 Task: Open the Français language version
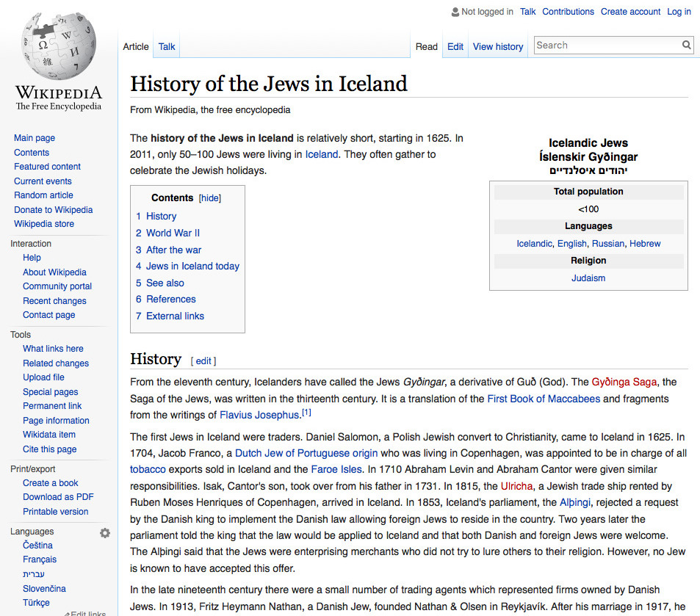click(x=39, y=559)
